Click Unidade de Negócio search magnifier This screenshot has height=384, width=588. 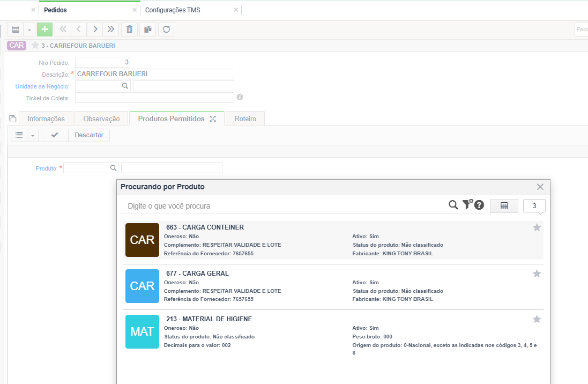(x=125, y=86)
